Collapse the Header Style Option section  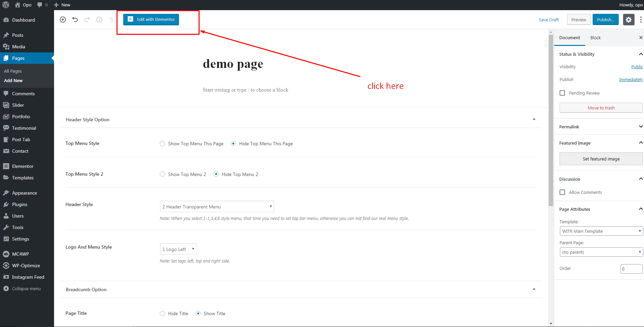pos(534,119)
